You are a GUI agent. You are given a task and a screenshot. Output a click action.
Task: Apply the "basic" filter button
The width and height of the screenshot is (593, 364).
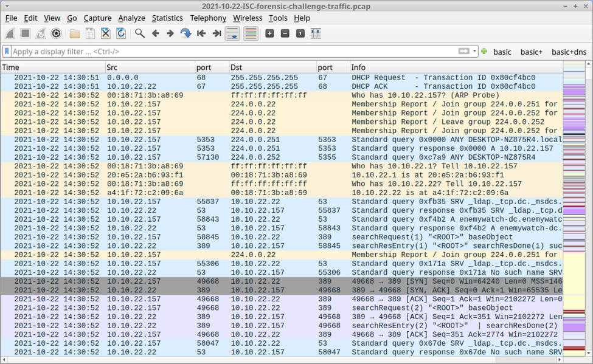point(502,52)
